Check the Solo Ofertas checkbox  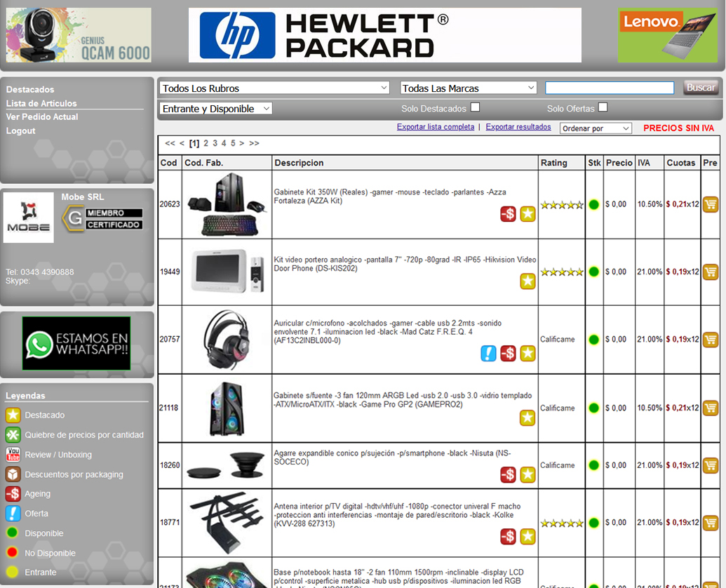[x=603, y=107]
